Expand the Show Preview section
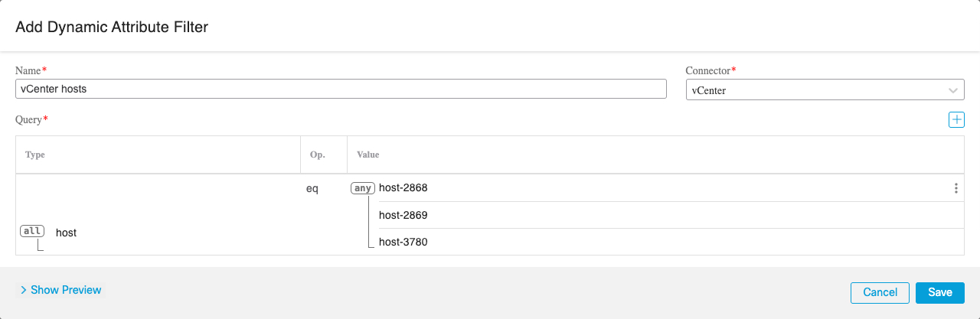Screen dimensions: 980x319 (x=66, y=290)
